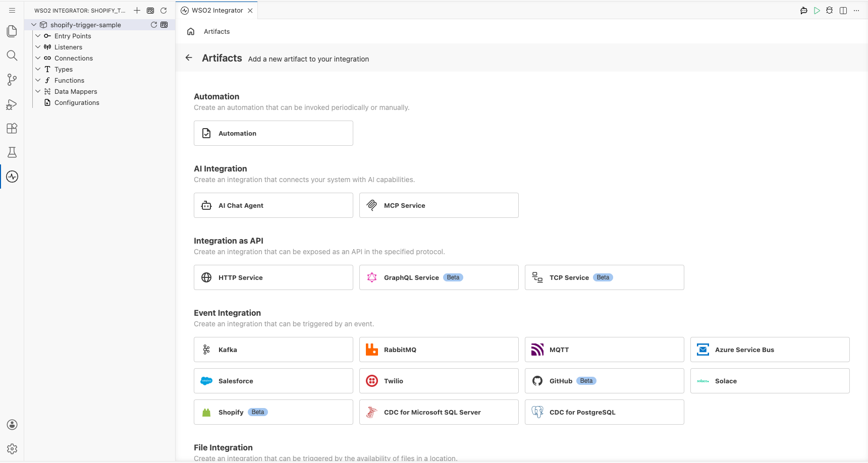Open the WSO2 Integrator activity bar view

(x=12, y=177)
